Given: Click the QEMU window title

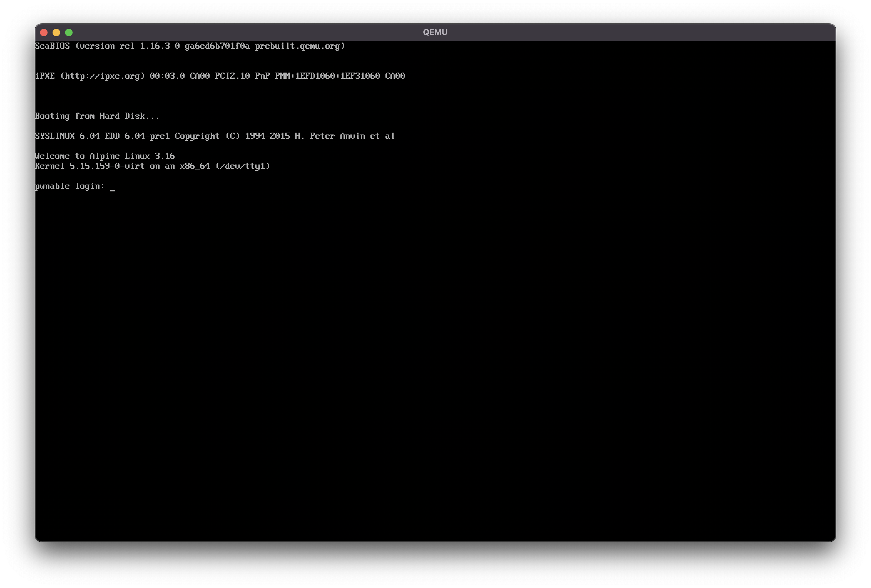Looking at the screenshot, I should click(435, 32).
